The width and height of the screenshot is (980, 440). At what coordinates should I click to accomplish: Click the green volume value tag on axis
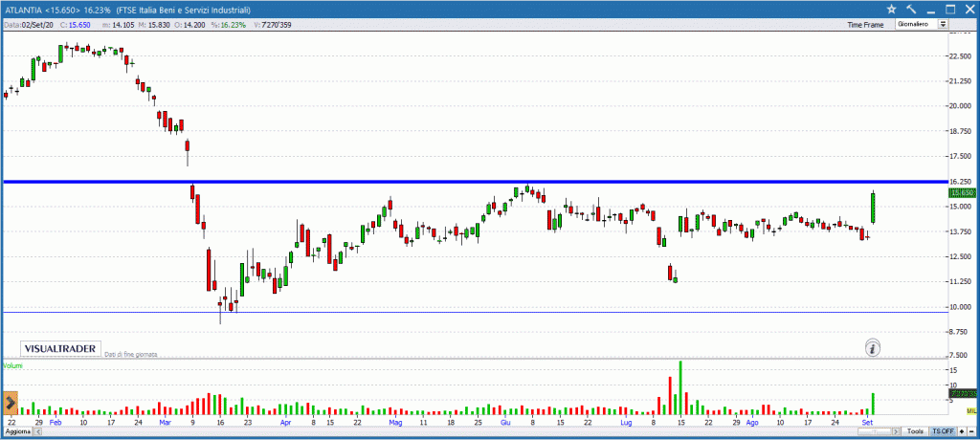tap(963, 393)
